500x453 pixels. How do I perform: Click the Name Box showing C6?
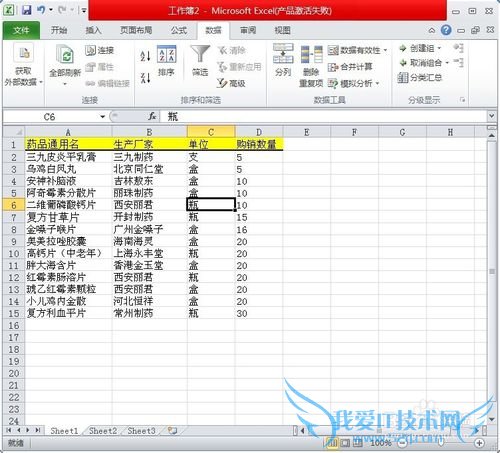50,117
